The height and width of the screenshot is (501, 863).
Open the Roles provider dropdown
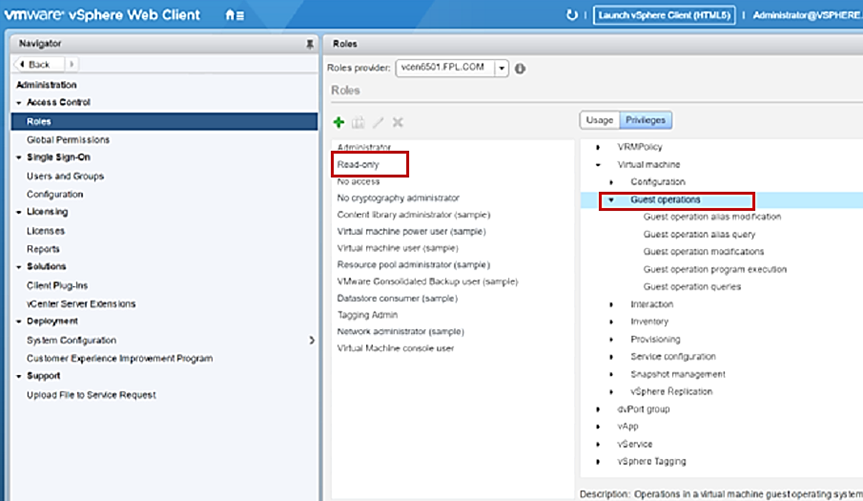pyautogui.click(x=501, y=69)
